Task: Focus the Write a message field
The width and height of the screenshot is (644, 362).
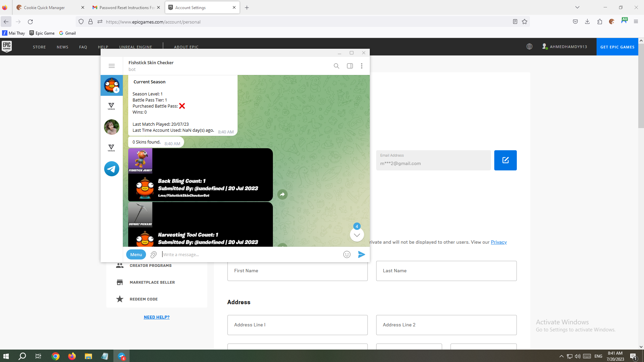Action: click(251, 254)
